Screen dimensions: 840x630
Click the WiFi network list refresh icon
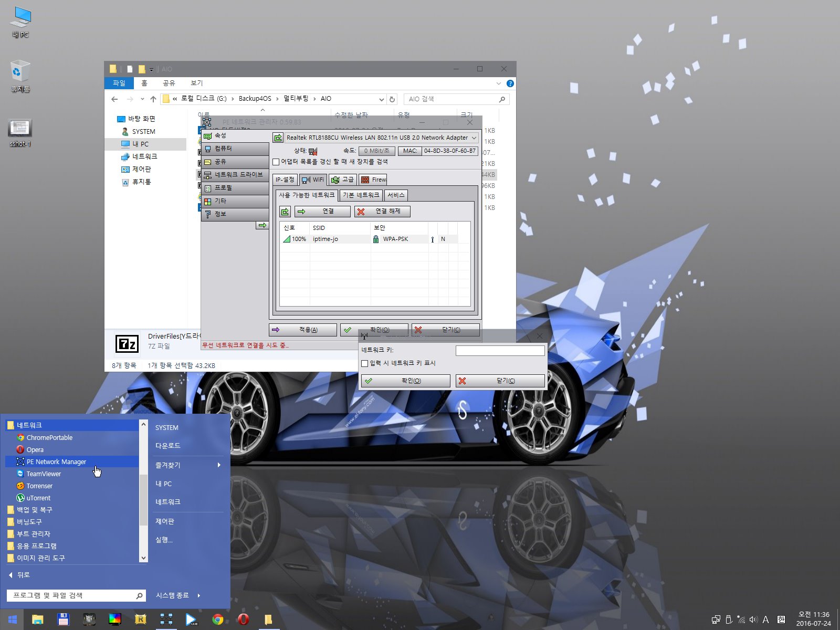pos(285,212)
